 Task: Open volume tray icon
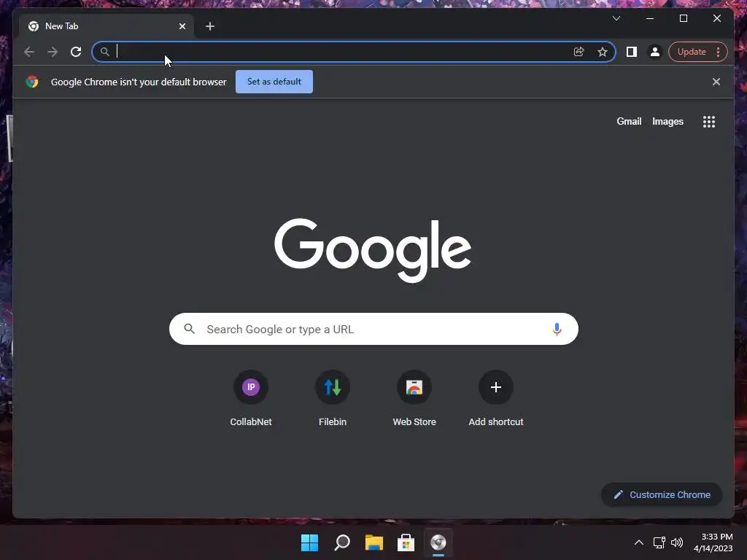click(677, 542)
